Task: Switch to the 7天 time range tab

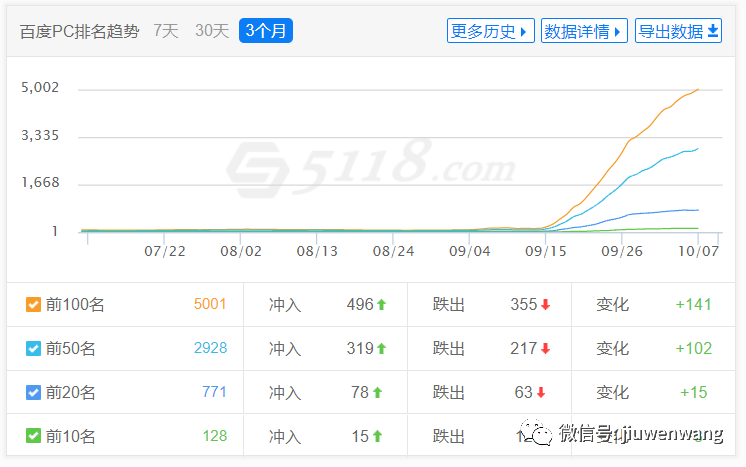Action: (x=166, y=31)
